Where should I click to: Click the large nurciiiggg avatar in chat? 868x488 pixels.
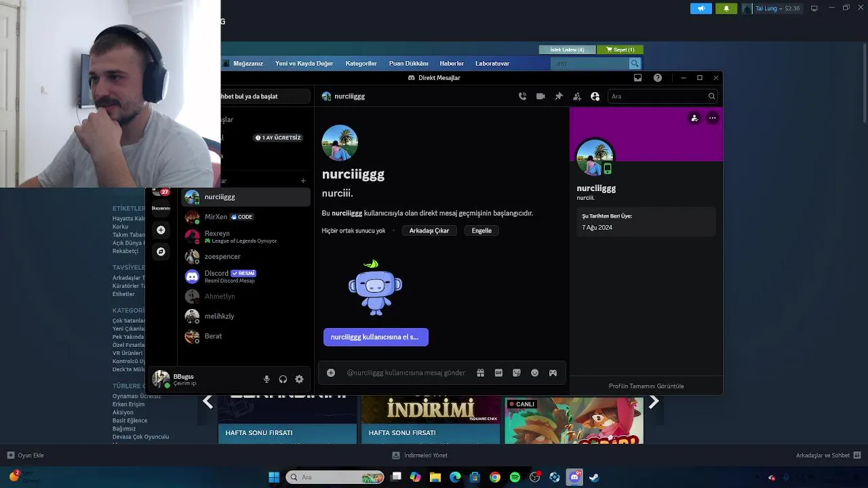(340, 143)
